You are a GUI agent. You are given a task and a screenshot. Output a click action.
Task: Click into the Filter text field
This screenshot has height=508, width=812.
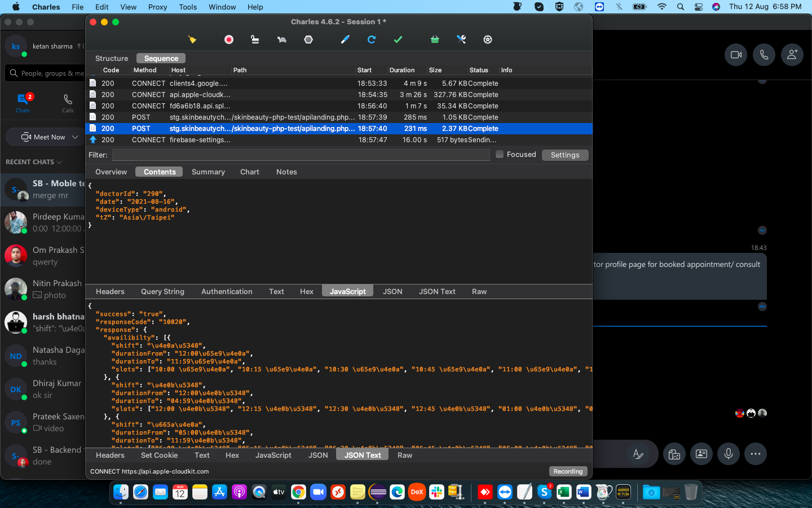pyautogui.click(x=301, y=155)
